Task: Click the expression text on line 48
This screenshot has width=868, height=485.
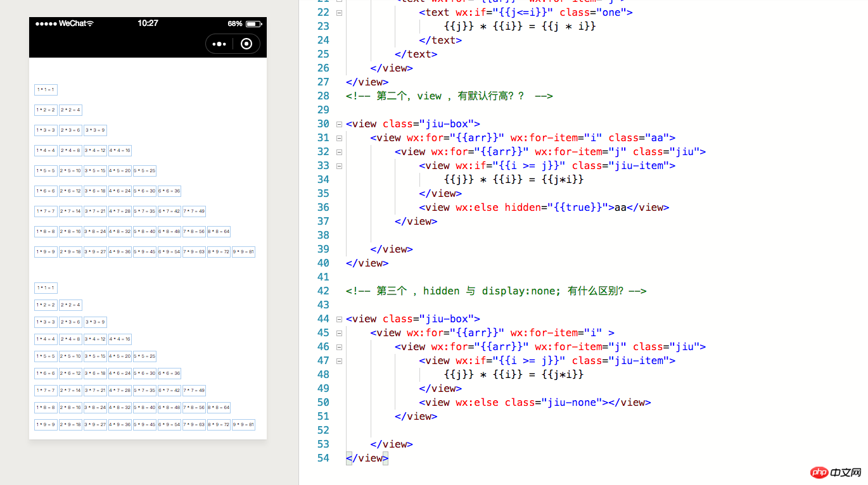Action: pyautogui.click(x=514, y=374)
